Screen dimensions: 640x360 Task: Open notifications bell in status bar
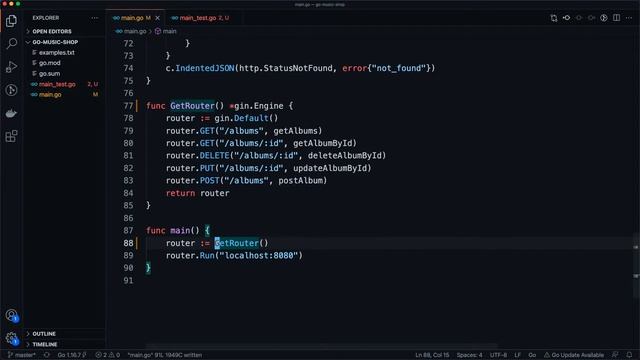tap(629, 355)
